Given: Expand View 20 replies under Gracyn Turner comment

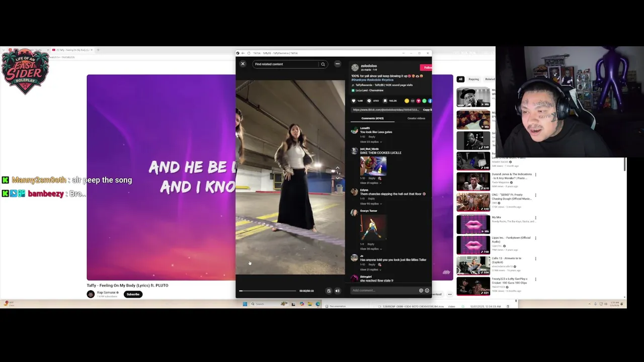Looking at the screenshot, I should [x=370, y=249].
